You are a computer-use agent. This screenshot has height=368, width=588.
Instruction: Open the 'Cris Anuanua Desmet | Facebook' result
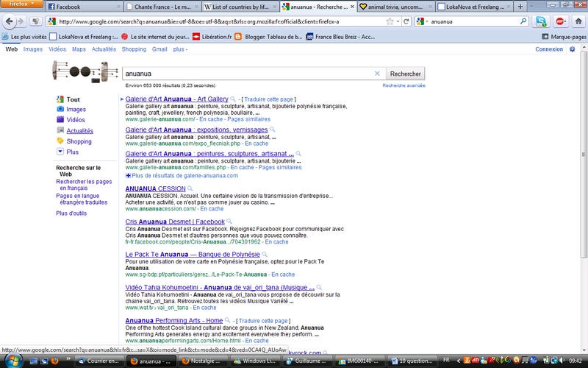pos(175,222)
